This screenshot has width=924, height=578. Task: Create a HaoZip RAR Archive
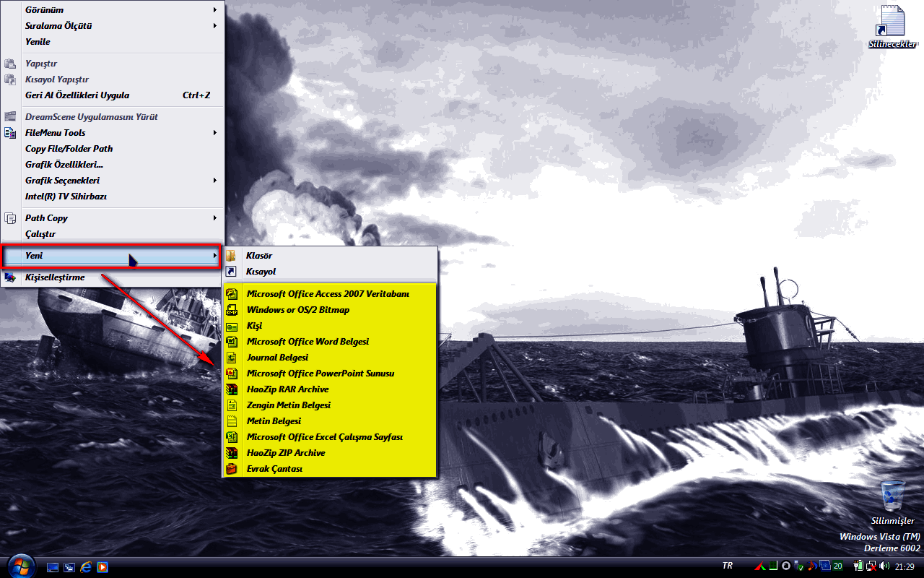329,389
